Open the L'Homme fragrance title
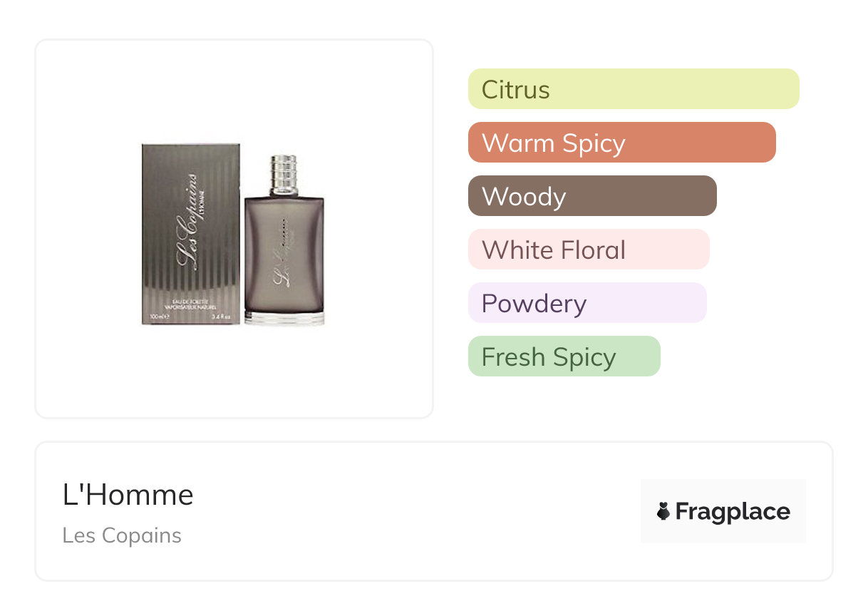 (x=128, y=495)
